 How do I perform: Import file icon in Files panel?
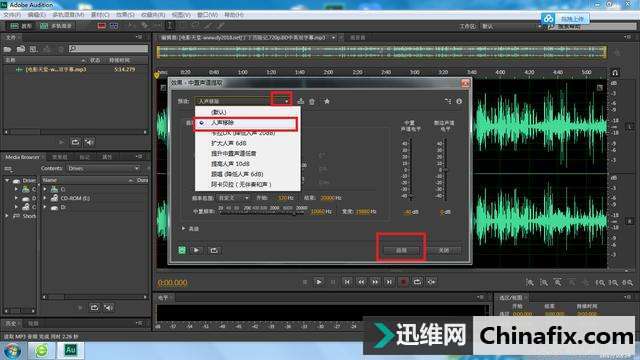point(20,49)
